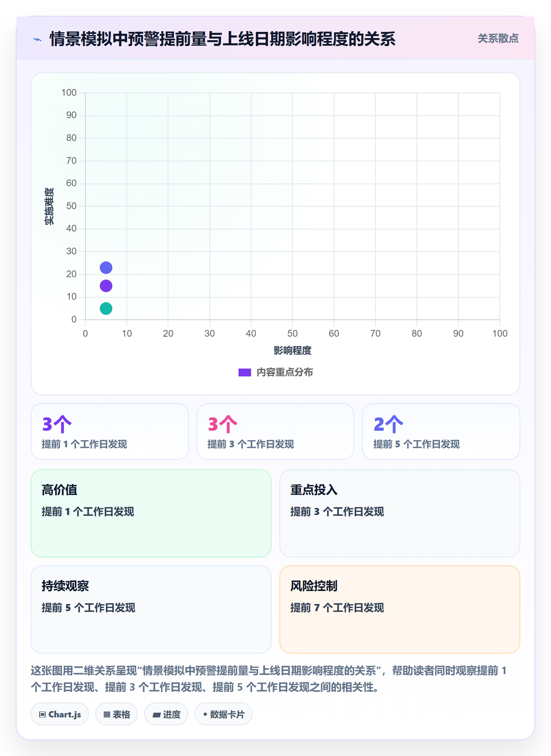Click the 表格 tag chip
Screen dimensions: 551x756
point(116,714)
